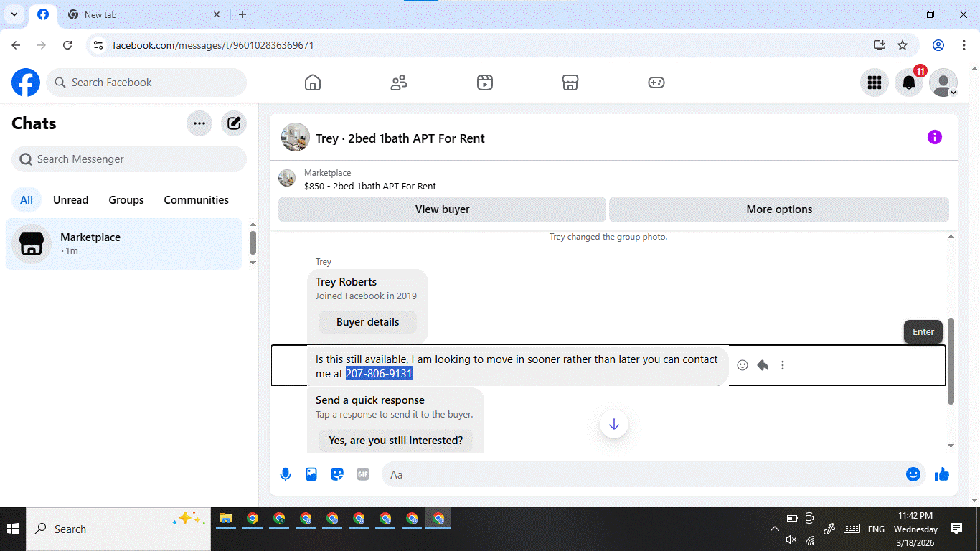
Task: Open the Marketplace storefront icon in top bar
Action: pos(570,83)
